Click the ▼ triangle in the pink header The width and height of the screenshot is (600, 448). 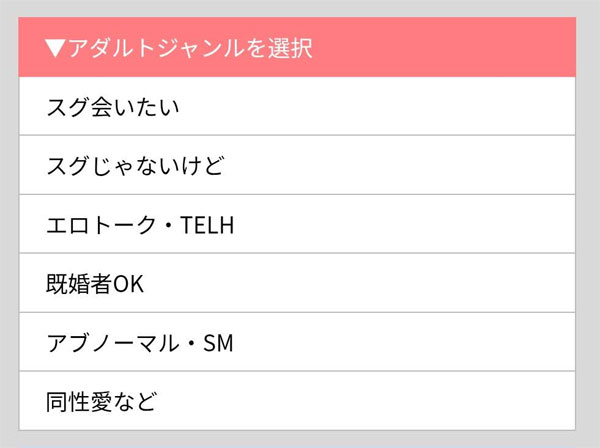56,48
